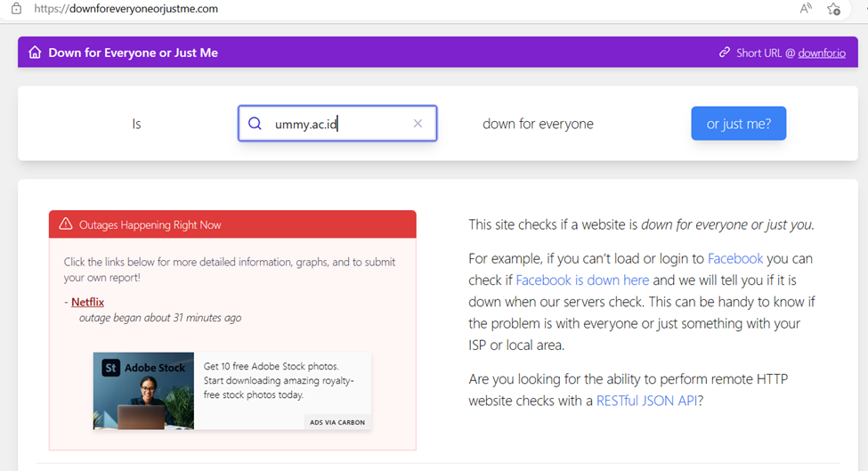Select the browser address bar URL

click(126, 9)
